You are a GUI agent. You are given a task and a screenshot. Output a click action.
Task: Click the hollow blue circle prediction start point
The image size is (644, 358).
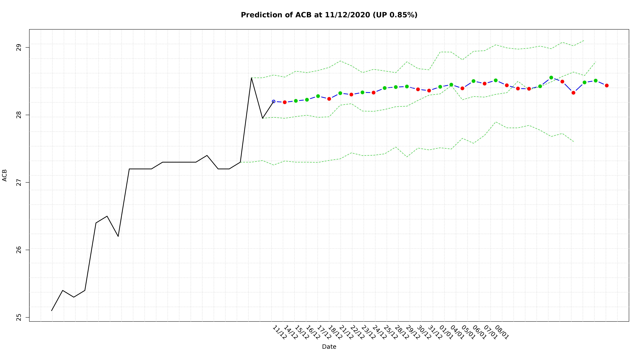click(273, 101)
